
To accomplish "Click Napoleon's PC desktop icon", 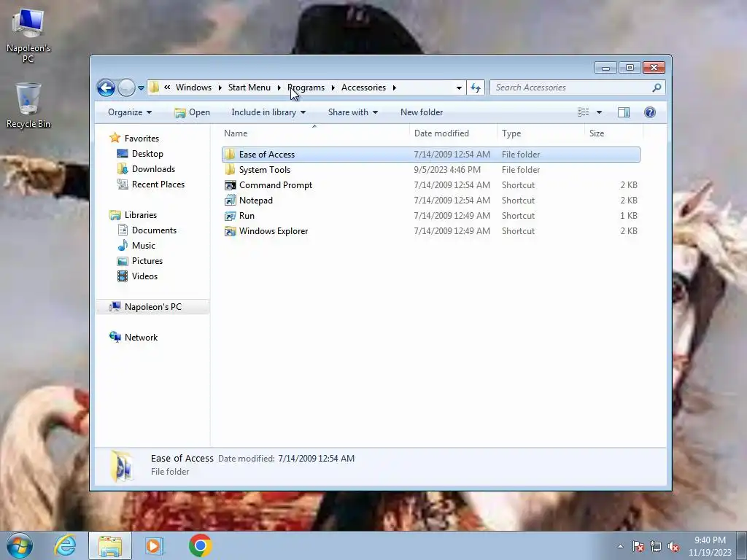I will point(28,36).
